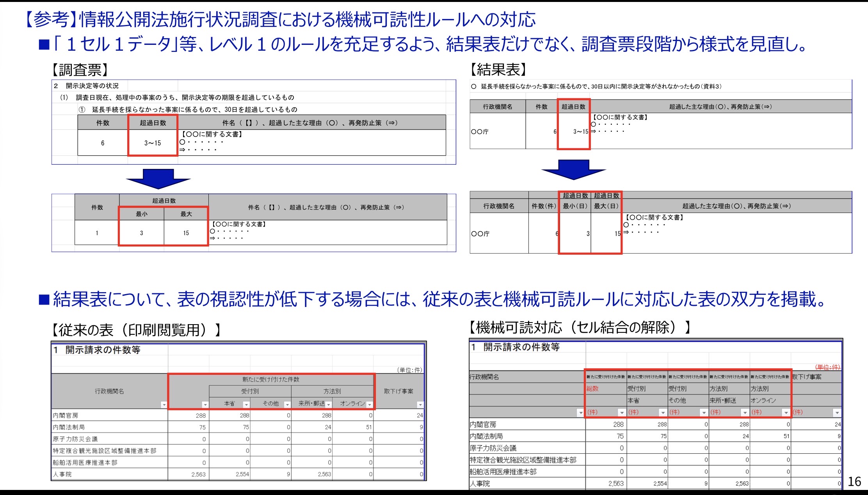Image resolution: width=868 pixels, height=495 pixels.
Task: Click 内閣官房 row in 従来の表
Action: coord(238,415)
